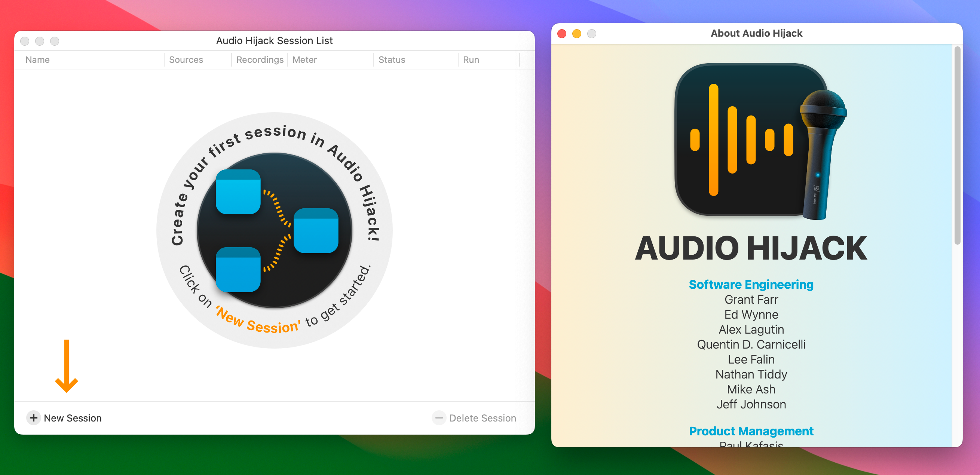Close the About Audio Hijack window
Screen dimensions: 980x475
[x=561, y=33]
